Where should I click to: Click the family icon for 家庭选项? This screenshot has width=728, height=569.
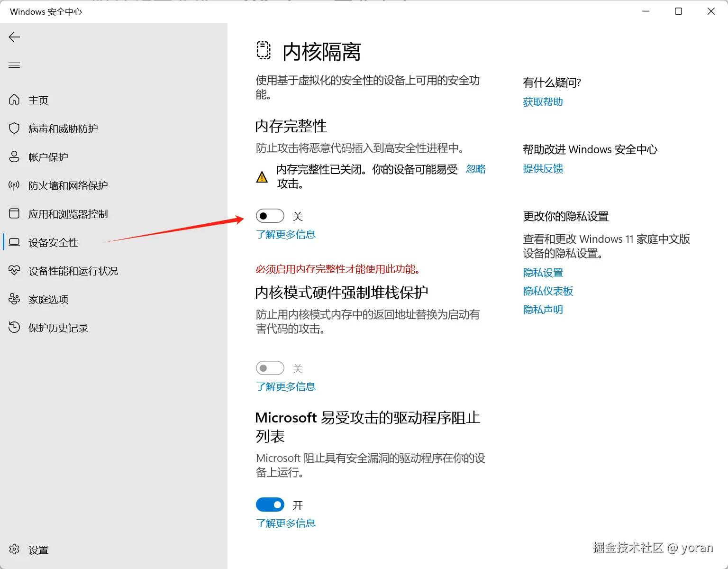(14, 299)
